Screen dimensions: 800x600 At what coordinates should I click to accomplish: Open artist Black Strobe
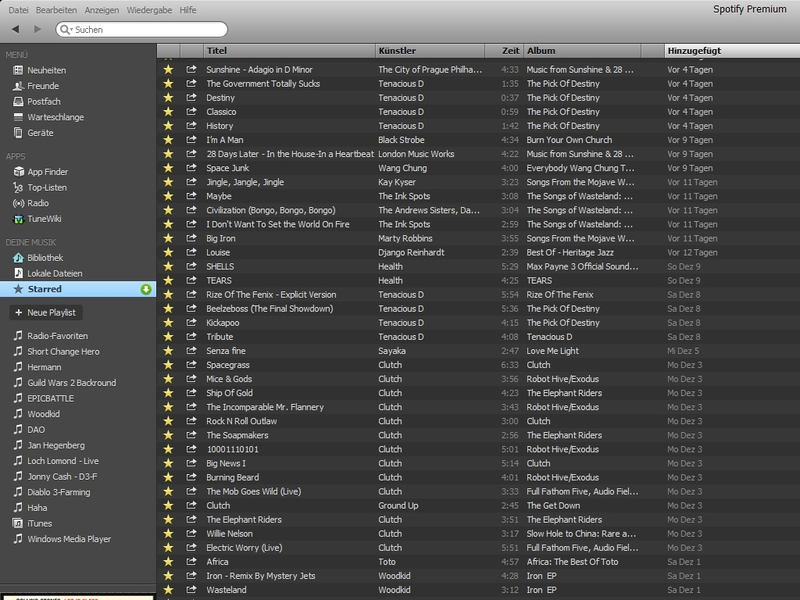pyautogui.click(x=401, y=140)
